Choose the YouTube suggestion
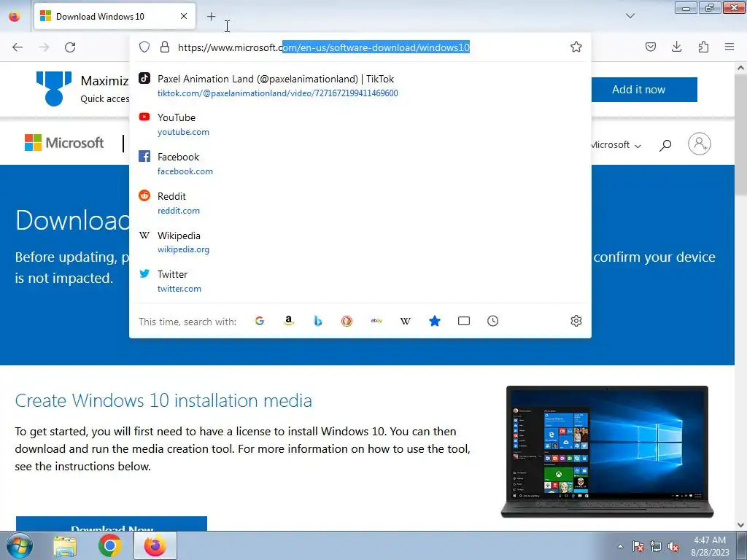747x560 pixels. click(x=360, y=124)
